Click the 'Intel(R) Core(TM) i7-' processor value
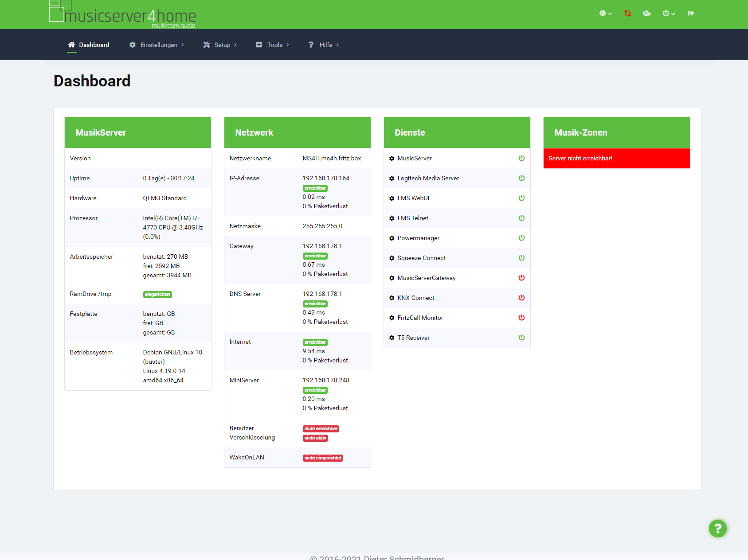 171,218
